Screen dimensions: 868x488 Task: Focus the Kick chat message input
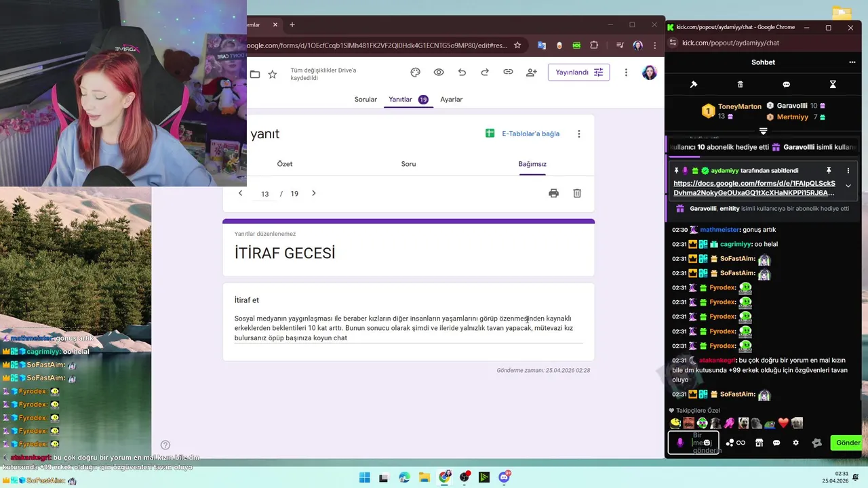click(x=693, y=443)
